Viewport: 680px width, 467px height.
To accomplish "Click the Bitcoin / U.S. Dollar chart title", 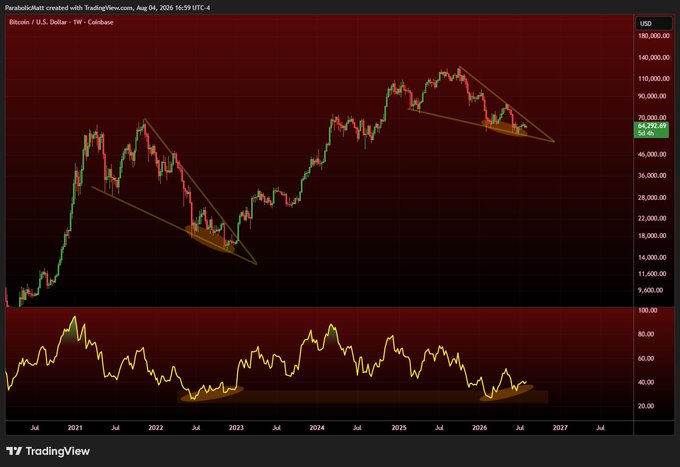I will [61, 22].
